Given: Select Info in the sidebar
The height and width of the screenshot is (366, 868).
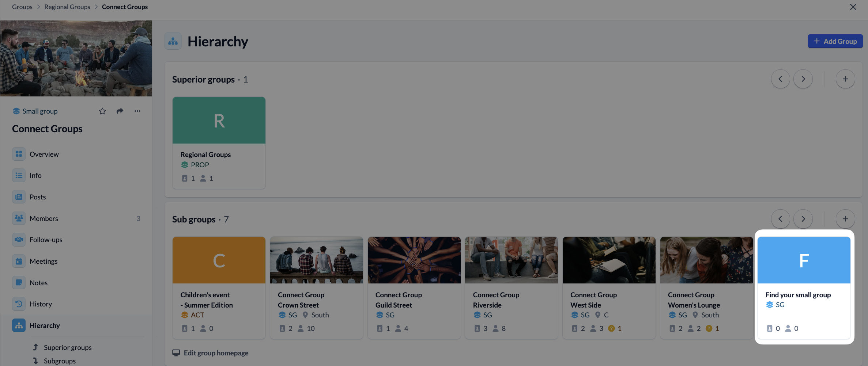Looking at the screenshot, I should click(x=35, y=175).
